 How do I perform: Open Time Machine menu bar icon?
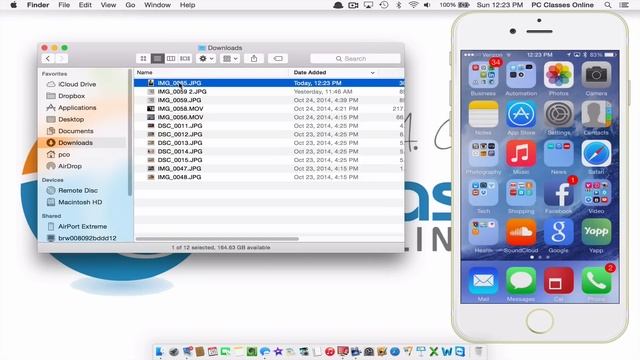click(x=384, y=5)
